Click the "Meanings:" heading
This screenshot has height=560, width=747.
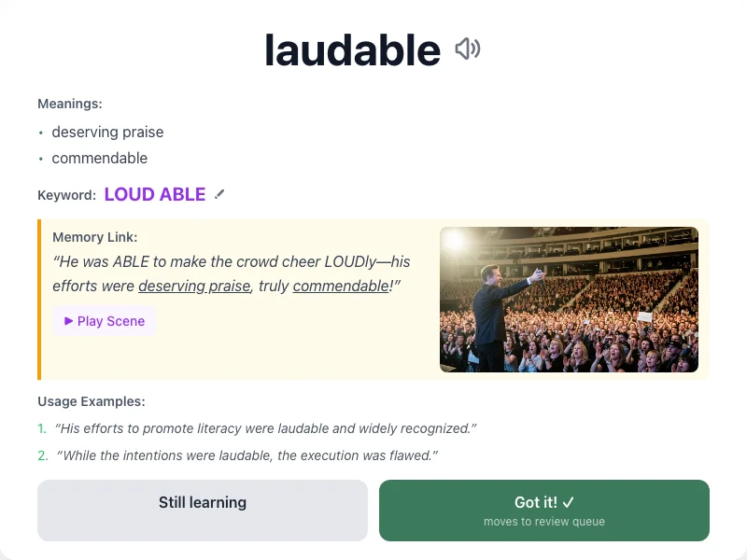[69, 104]
